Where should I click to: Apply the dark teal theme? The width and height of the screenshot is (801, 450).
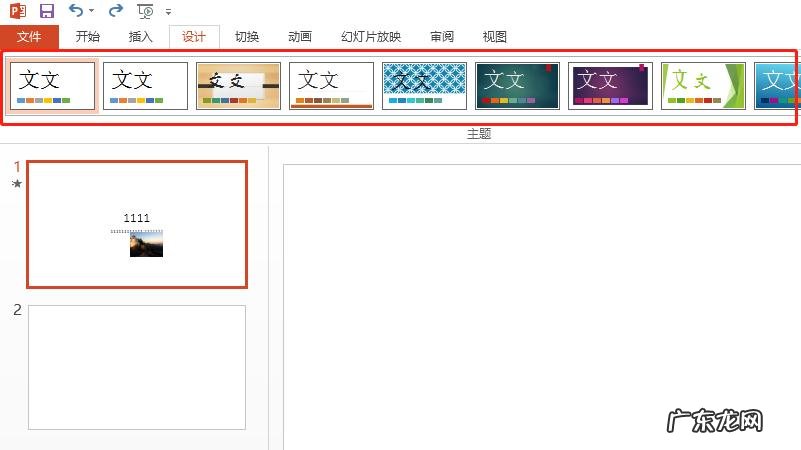pyautogui.click(x=517, y=86)
